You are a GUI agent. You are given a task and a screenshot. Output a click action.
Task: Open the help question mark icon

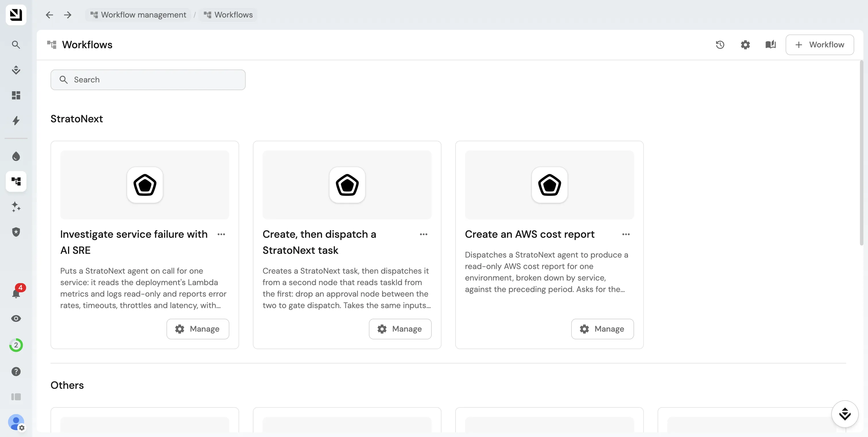pyautogui.click(x=16, y=372)
